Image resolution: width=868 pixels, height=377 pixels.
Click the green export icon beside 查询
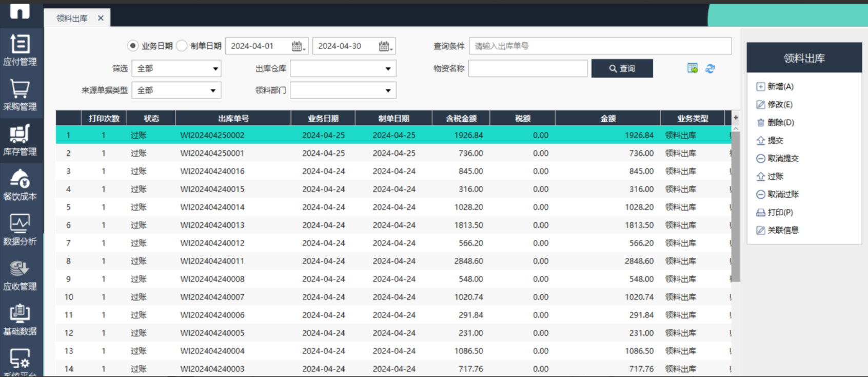(693, 68)
